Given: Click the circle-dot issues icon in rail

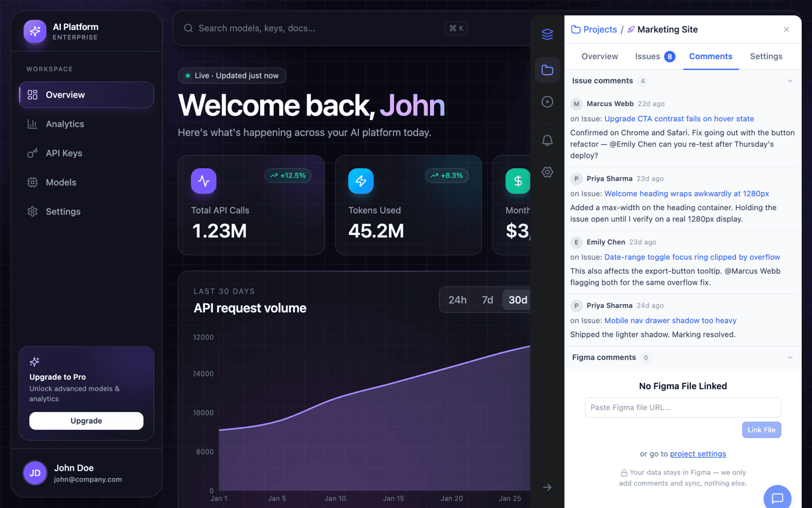Looking at the screenshot, I should pos(547,102).
